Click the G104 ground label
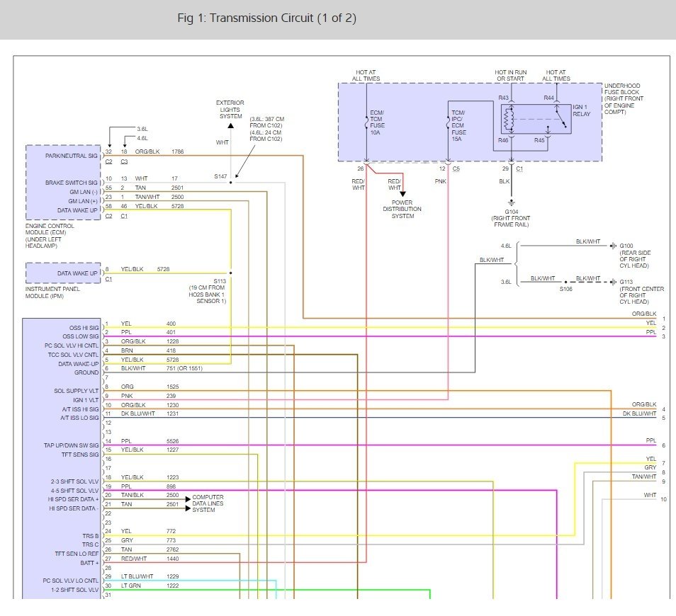The height and width of the screenshot is (616, 676). click(x=512, y=212)
